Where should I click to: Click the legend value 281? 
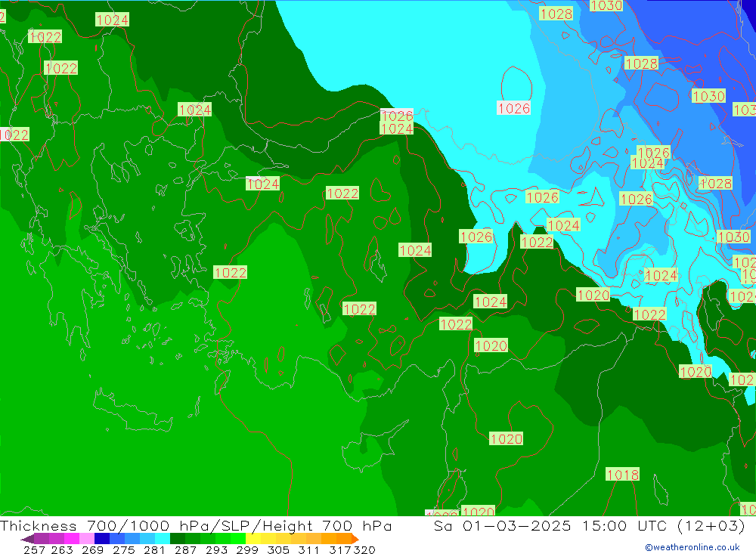point(154,549)
